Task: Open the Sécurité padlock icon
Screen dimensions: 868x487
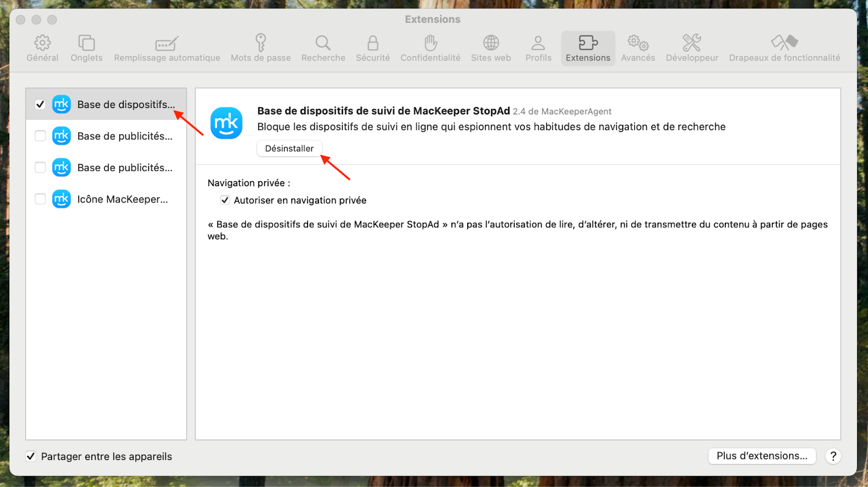Action: point(373,43)
